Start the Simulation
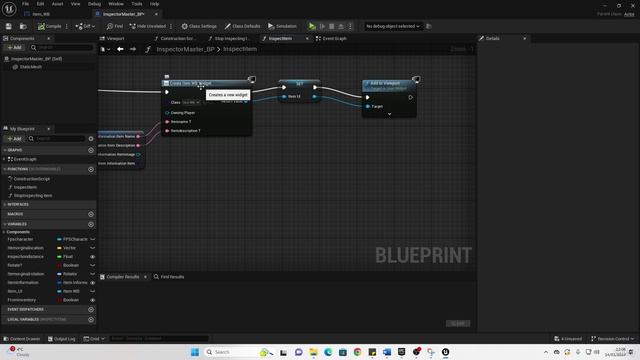This screenshot has width=640, height=360. [x=282, y=26]
